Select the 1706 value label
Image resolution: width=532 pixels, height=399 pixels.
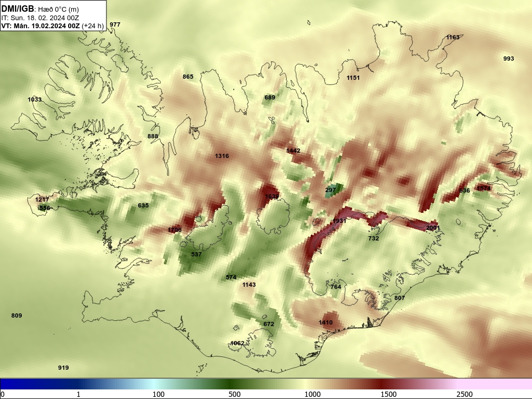coord(174,230)
